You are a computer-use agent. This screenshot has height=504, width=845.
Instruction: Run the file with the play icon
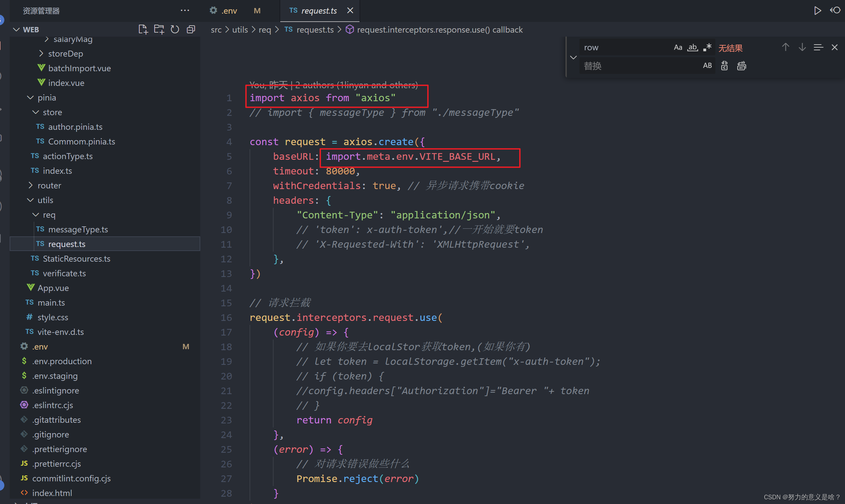817,11
